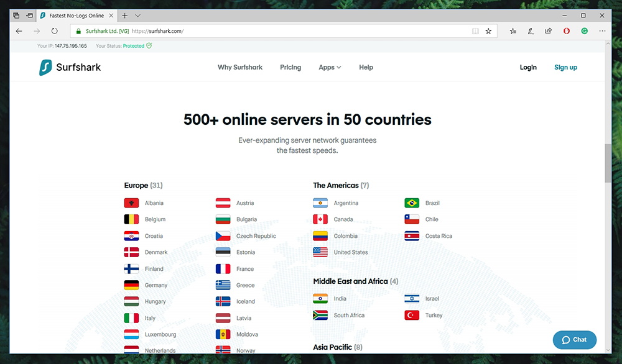
Task: Show the tabs you've set aside
Action: (x=16, y=16)
